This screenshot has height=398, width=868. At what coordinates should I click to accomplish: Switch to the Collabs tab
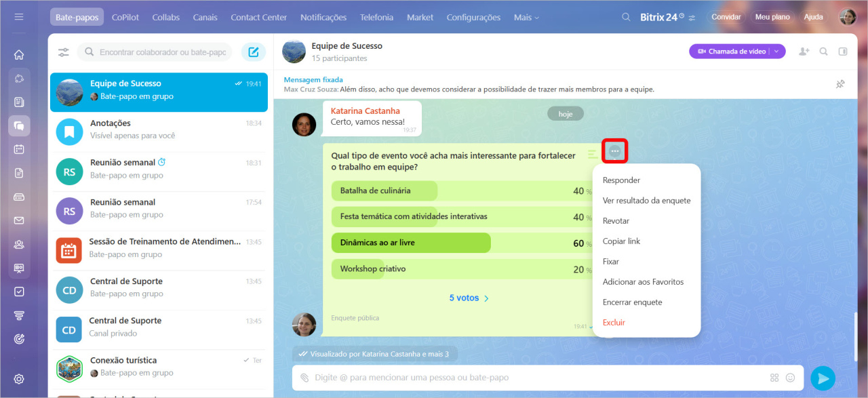[x=166, y=17]
